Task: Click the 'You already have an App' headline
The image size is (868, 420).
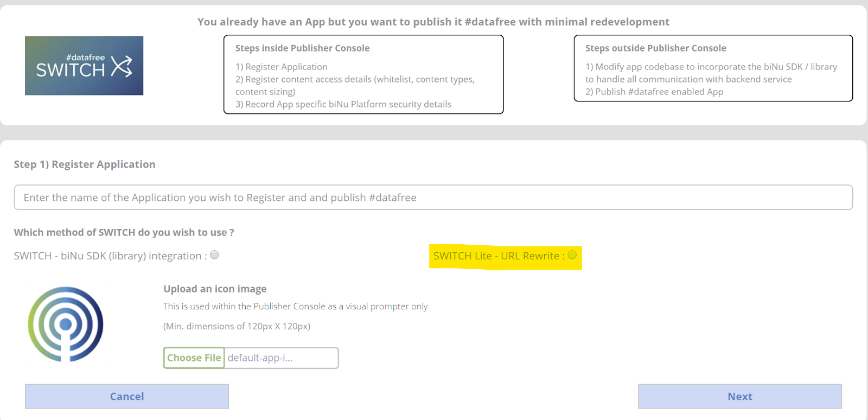Action: click(433, 22)
